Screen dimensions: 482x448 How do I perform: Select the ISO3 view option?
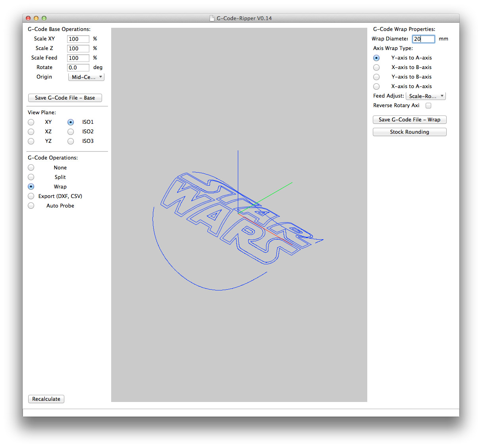[71, 141]
